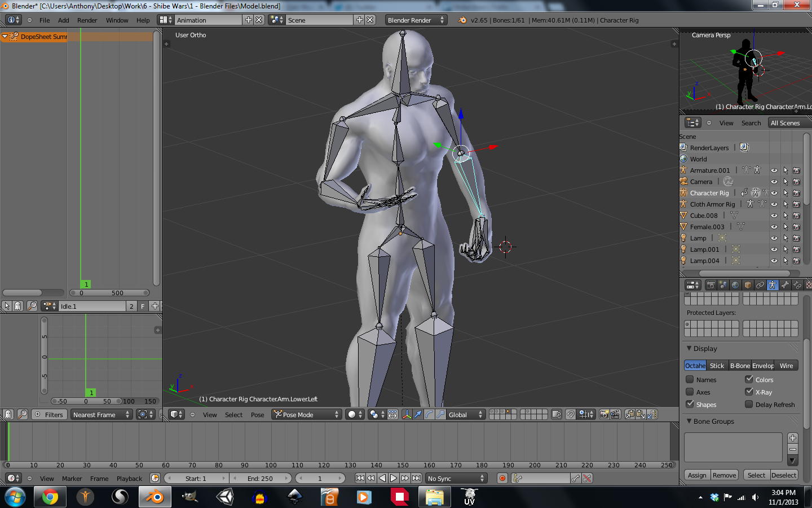Open the Bone Constraints properties icon
This screenshot has width=812, height=508.
point(797,285)
